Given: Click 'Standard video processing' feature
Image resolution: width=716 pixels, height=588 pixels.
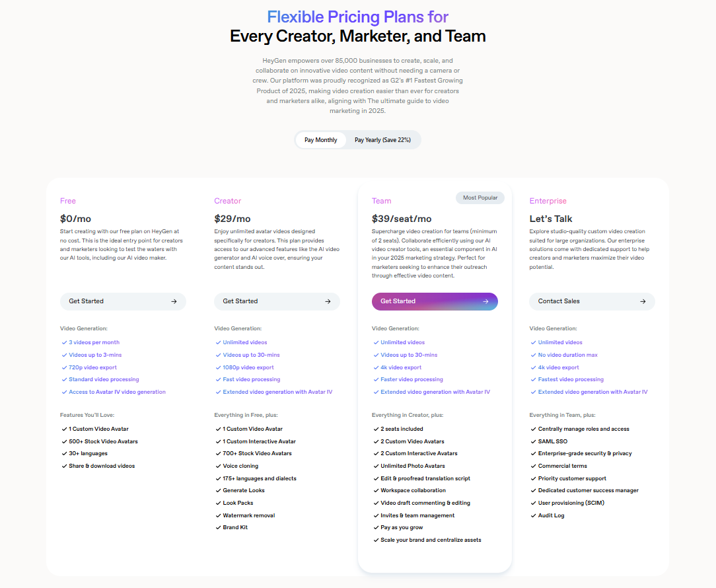Looking at the screenshot, I should tap(104, 379).
